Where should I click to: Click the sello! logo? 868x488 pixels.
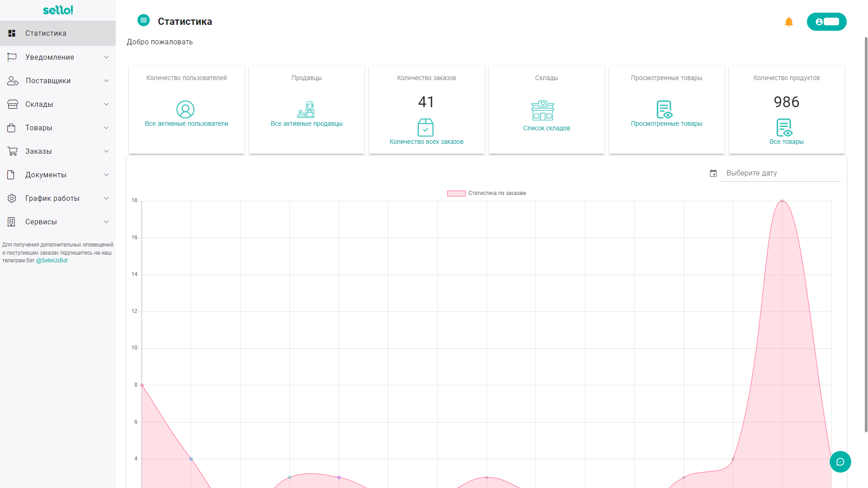tap(58, 10)
